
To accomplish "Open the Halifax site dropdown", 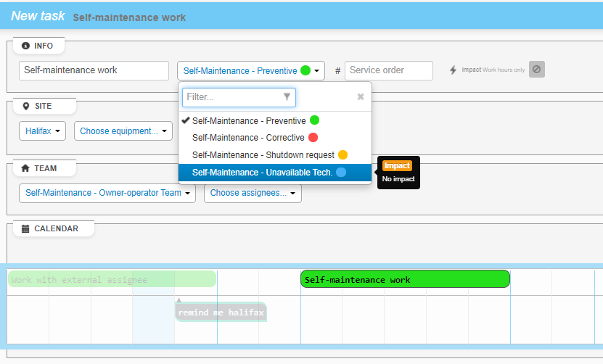I will pos(42,131).
